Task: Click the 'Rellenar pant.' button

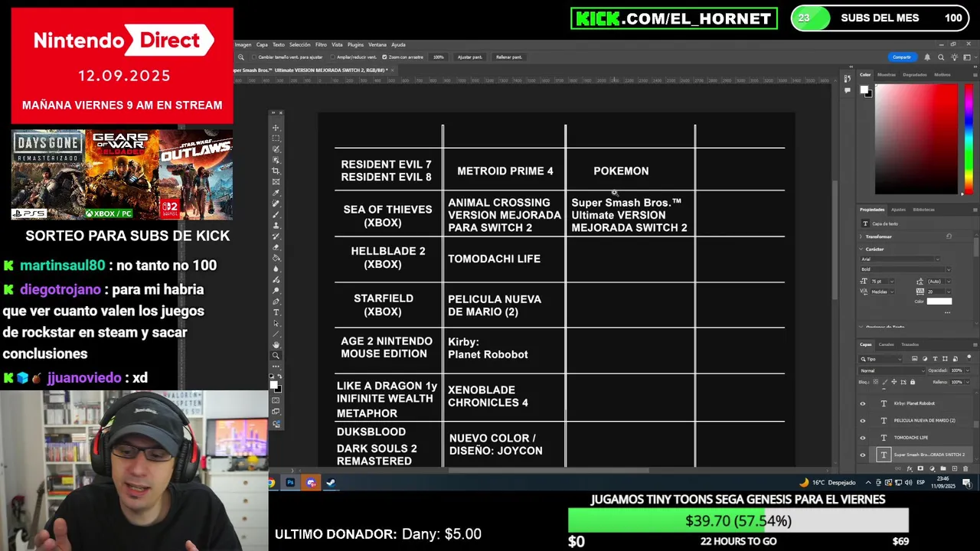Action: point(508,57)
